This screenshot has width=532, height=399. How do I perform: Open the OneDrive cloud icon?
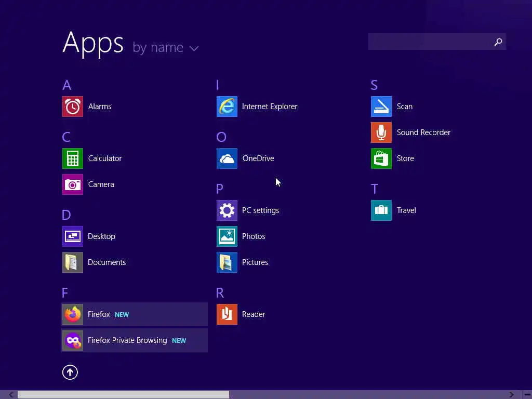point(227,158)
